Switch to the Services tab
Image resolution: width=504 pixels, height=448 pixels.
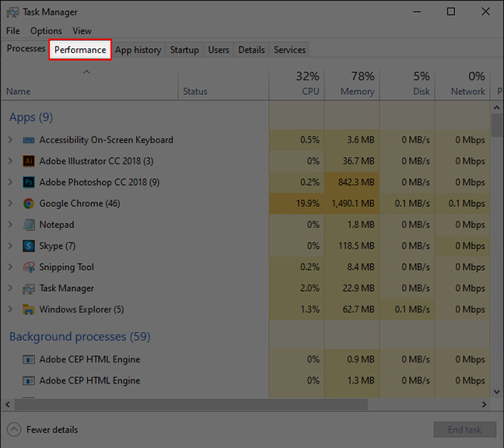point(289,50)
